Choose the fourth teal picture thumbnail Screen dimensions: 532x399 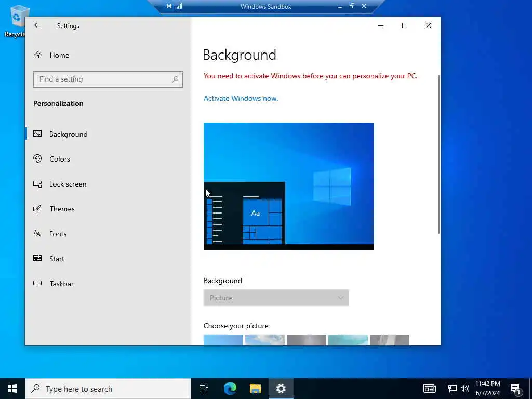(x=348, y=340)
